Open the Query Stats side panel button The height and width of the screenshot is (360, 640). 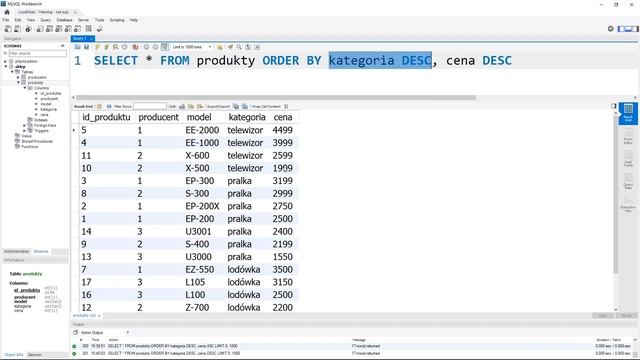pyautogui.click(x=628, y=181)
